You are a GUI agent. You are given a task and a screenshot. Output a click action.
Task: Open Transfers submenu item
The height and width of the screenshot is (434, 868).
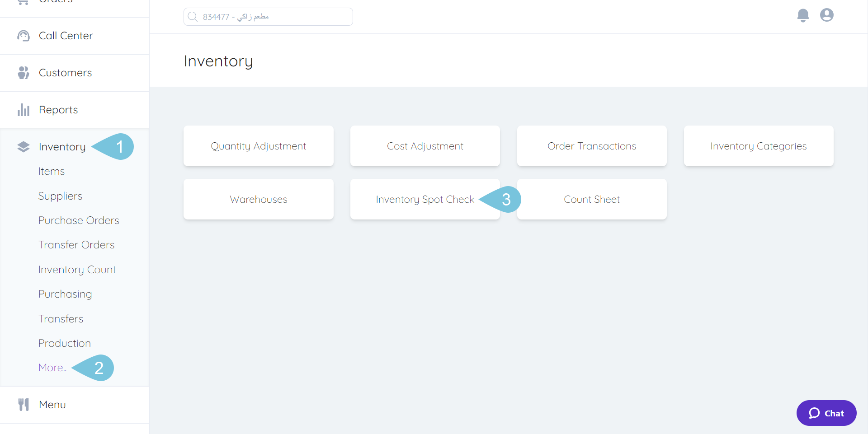[x=61, y=319]
